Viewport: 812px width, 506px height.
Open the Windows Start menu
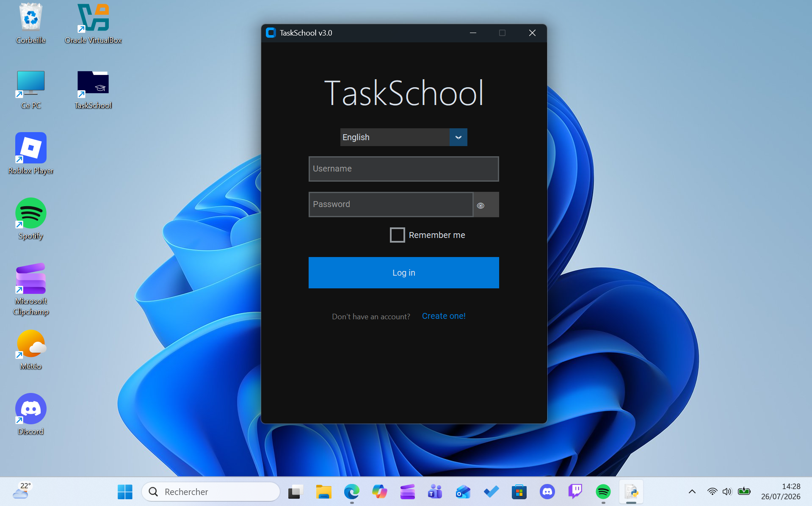(x=125, y=492)
